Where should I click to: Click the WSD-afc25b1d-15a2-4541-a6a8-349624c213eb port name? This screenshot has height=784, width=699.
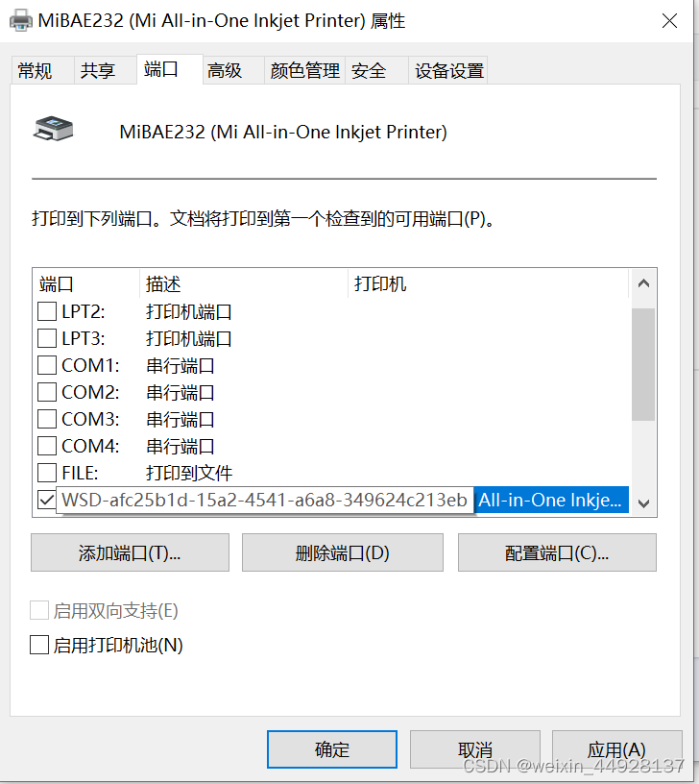[x=264, y=500]
